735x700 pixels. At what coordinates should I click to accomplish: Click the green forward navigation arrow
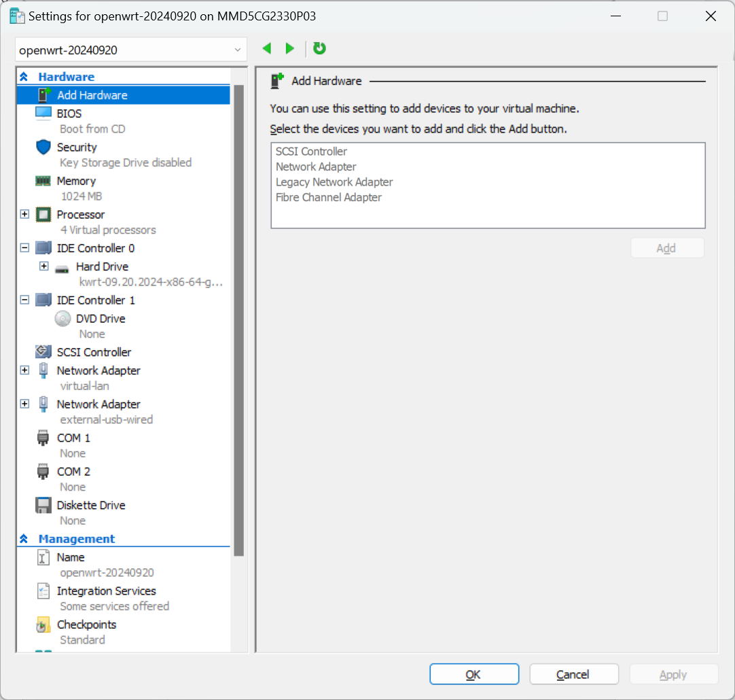click(x=290, y=49)
